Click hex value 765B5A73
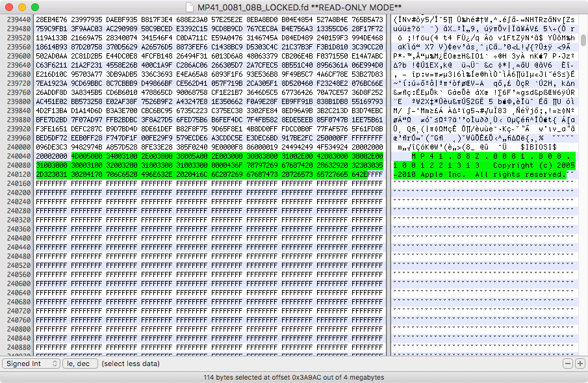This screenshot has width=588, height=383. tap(367, 20)
